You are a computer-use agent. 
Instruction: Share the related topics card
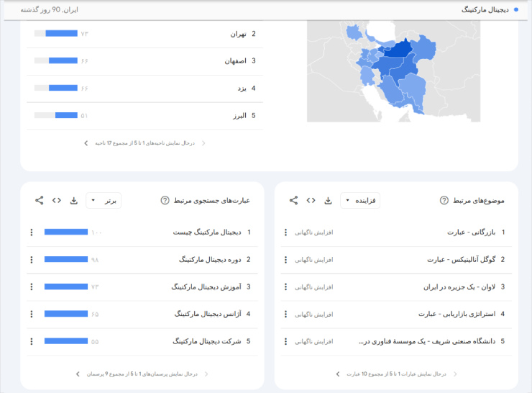293,200
